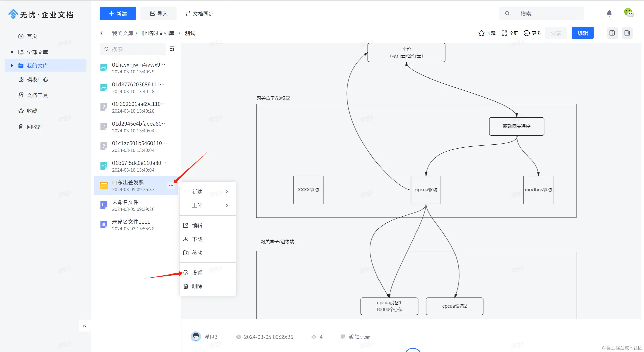Select 设置 from the context menu
This screenshot has width=644, height=352.
(197, 272)
